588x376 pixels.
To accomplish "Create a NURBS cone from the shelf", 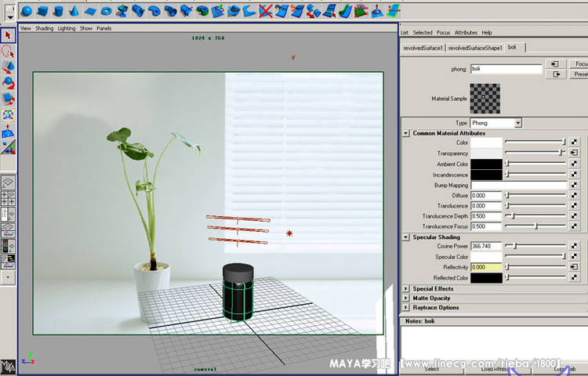I will 74,11.
